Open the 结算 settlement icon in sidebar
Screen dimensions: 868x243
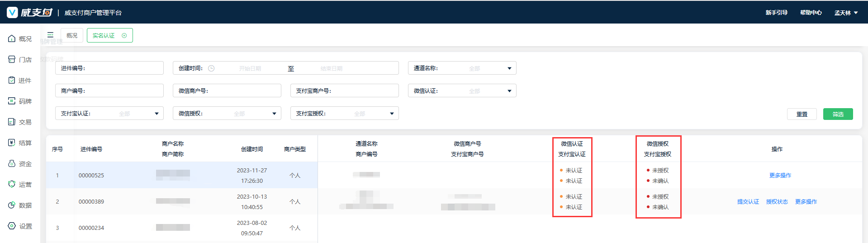pyautogui.click(x=12, y=143)
